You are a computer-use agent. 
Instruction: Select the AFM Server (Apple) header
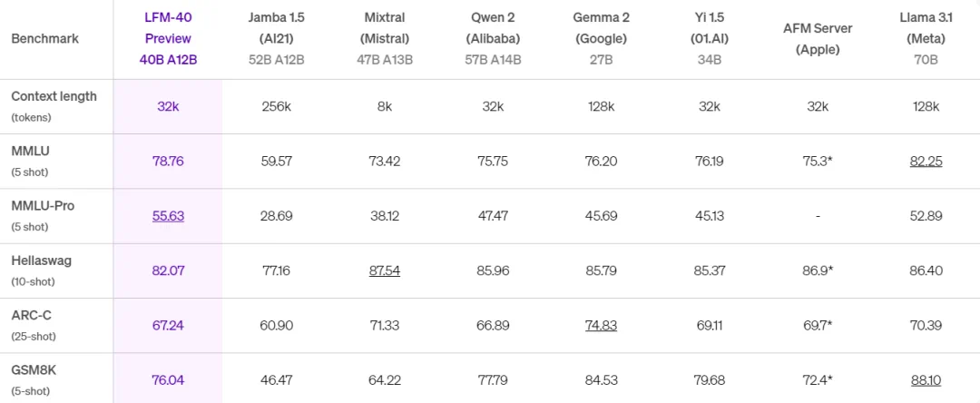(x=818, y=39)
